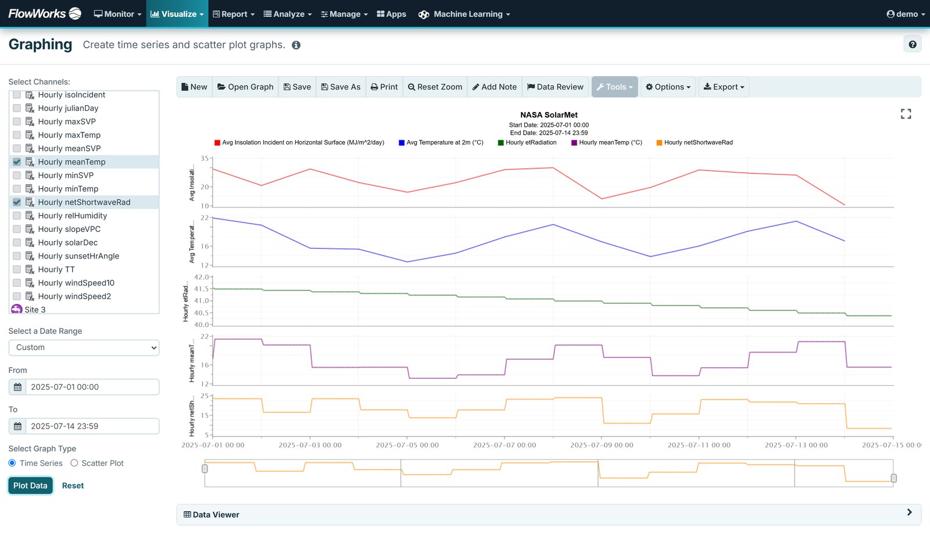Open the Apps nav item
This screenshot has width=930, height=560.
(x=391, y=14)
